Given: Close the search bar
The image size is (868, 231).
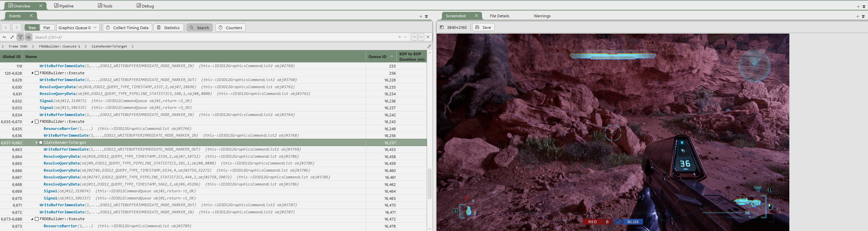Looking at the screenshot, I should (428, 37).
